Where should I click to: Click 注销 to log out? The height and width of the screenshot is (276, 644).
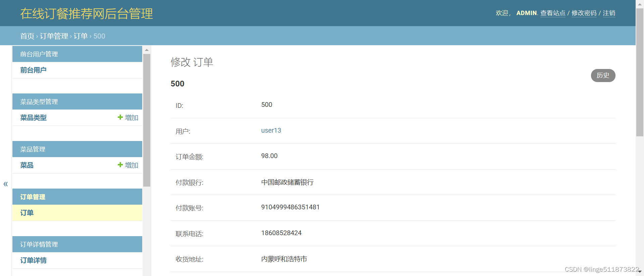[609, 13]
